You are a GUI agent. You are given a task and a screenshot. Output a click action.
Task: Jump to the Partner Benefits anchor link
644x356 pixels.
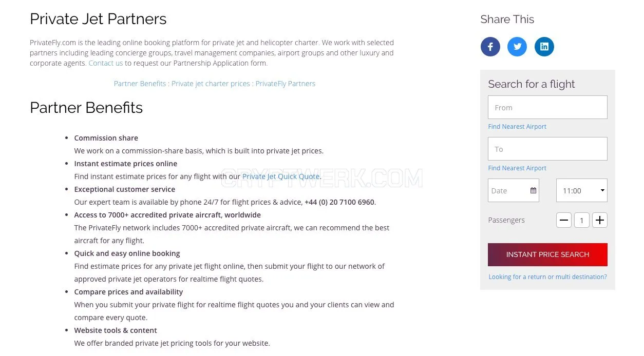(x=140, y=84)
